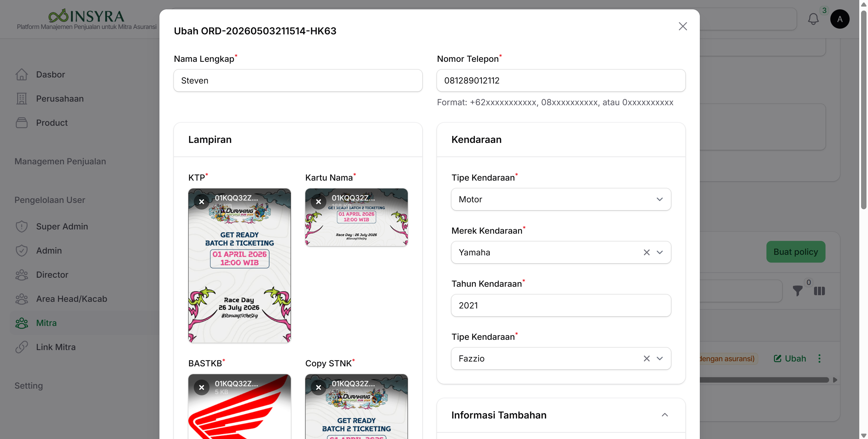Open Area Head/Kacab sidebar link
Viewport: 868px width, 439px height.
click(x=71, y=299)
